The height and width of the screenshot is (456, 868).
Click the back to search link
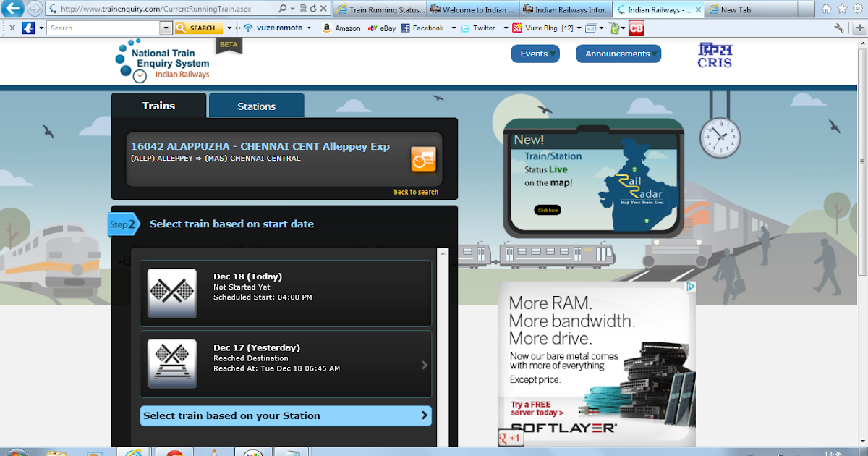point(416,191)
